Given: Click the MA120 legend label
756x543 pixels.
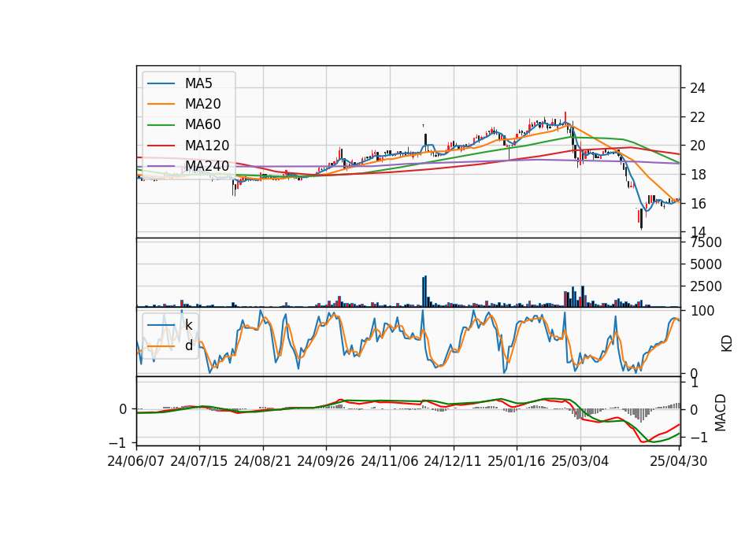Looking at the screenshot, I should pyautogui.click(x=207, y=146).
